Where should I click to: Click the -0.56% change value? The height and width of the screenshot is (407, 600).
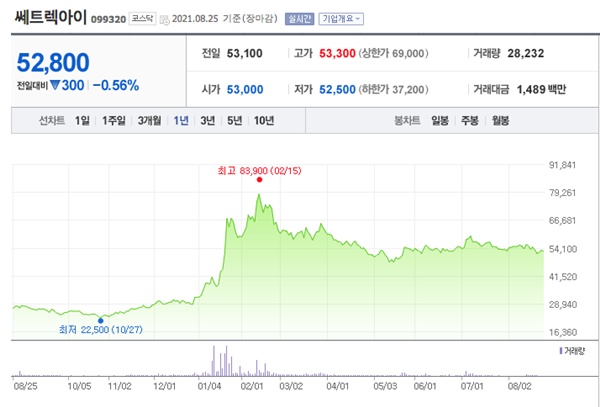click(116, 86)
